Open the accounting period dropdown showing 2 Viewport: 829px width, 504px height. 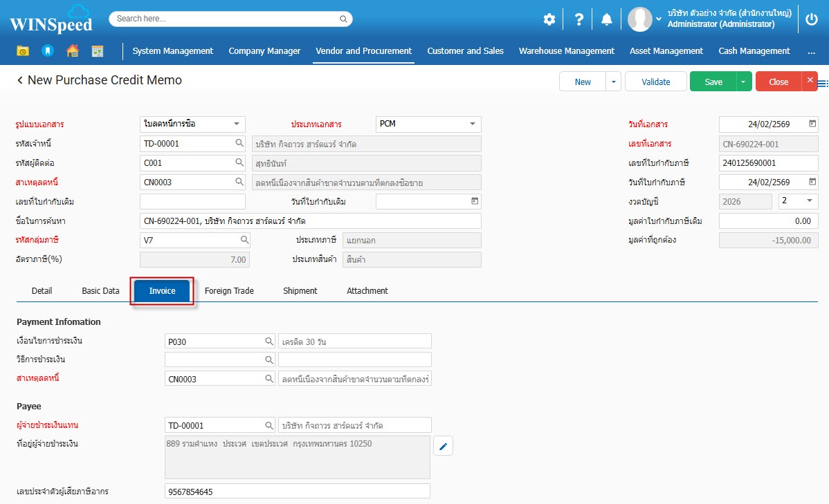pos(809,201)
